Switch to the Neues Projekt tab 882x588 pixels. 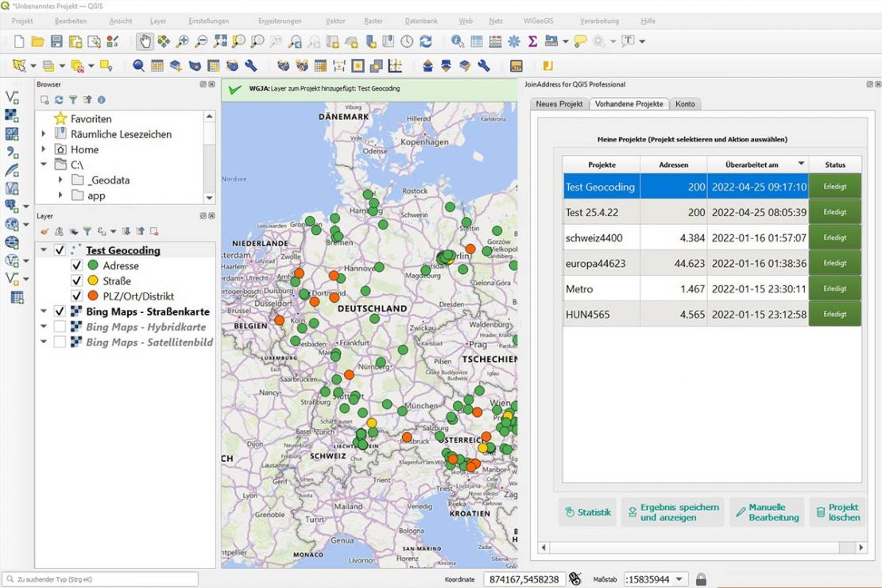coord(559,103)
